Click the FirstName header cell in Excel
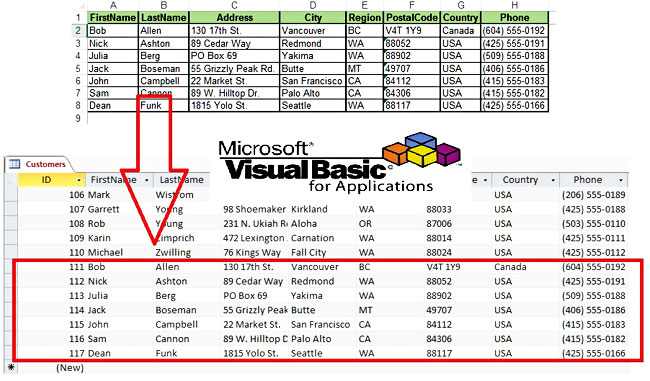This screenshot has width=650, height=381. click(113, 18)
